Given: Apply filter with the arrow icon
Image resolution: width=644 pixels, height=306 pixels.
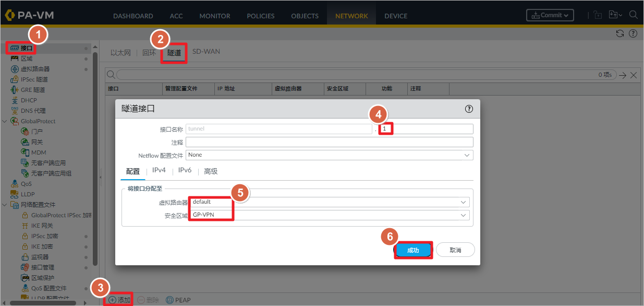Looking at the screenshot, I should point(623,75).
